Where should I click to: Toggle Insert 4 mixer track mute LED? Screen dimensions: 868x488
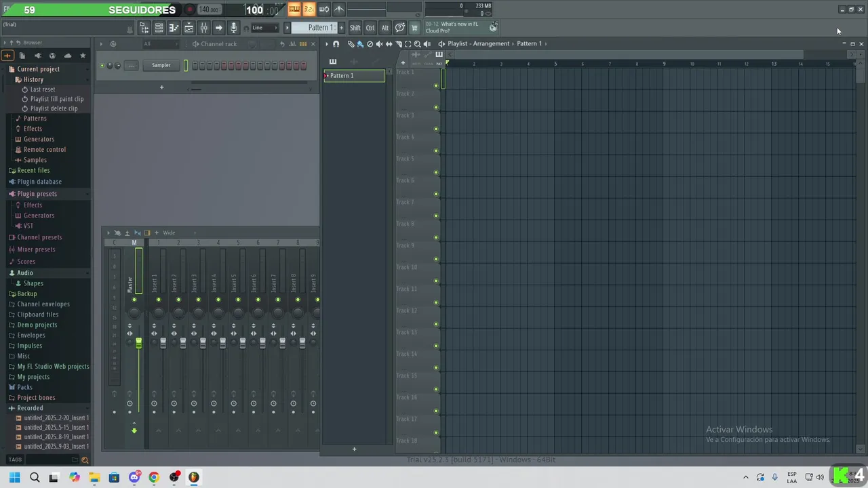tap(218, 300)
